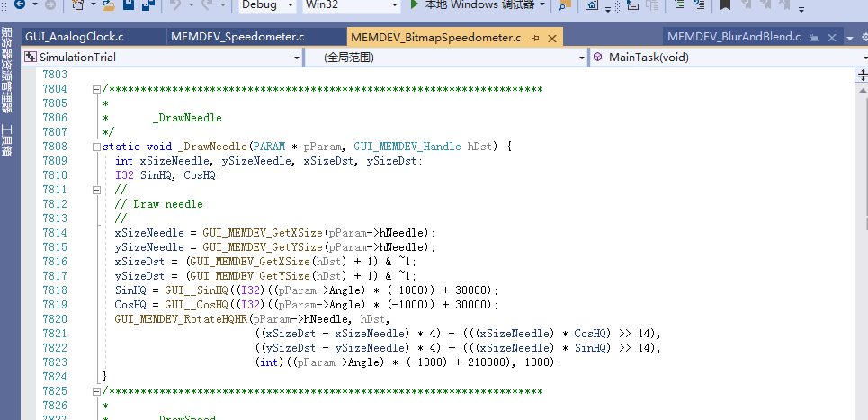The height and width of the screenshot is (420, 868).
Task: Click the New Project icon
Action: point(78,4)
